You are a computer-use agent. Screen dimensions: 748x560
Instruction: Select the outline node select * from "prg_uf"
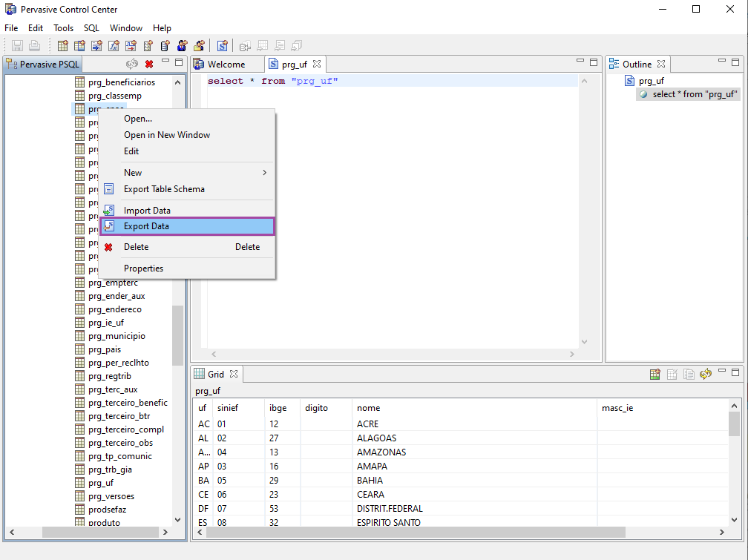tap(694, 94)
